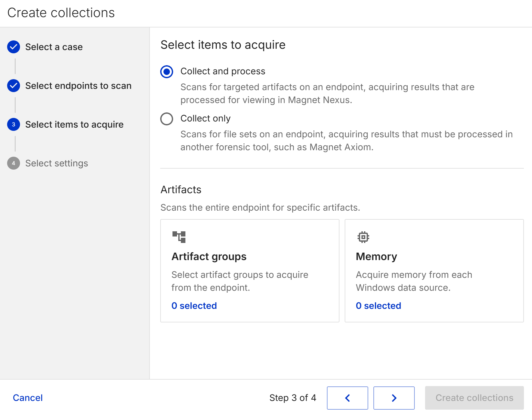Click the step 4 number badge

13,163
